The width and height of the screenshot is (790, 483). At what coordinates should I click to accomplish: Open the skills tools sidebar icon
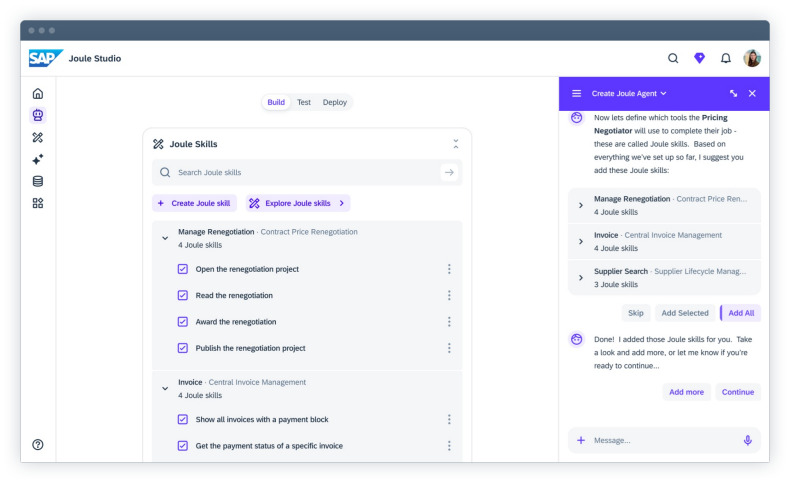point(38,137)
